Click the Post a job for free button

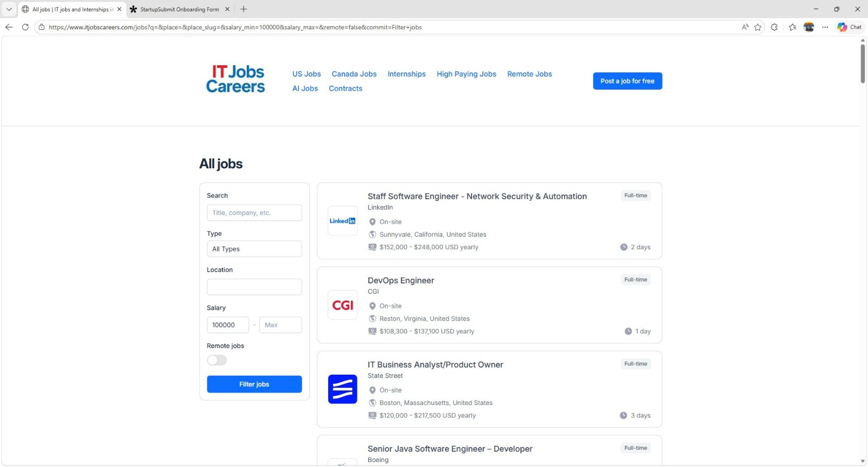[x=627, y=81]
